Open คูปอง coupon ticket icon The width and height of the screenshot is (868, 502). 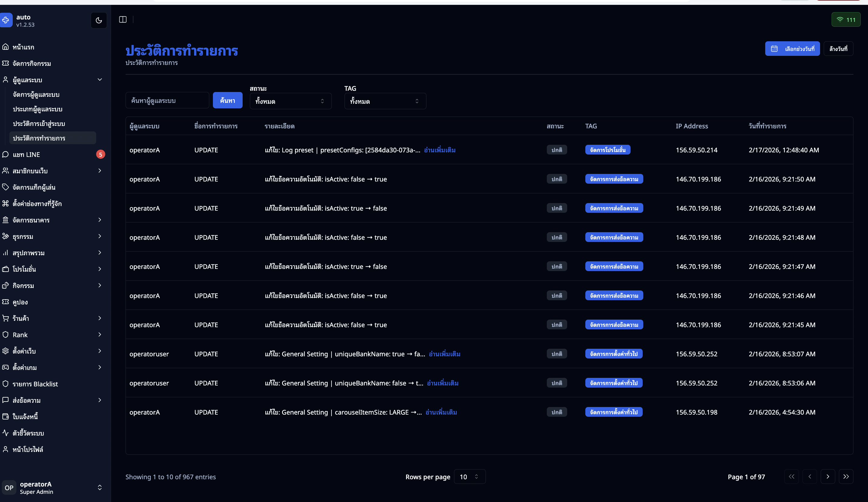[x=5, y=302]
